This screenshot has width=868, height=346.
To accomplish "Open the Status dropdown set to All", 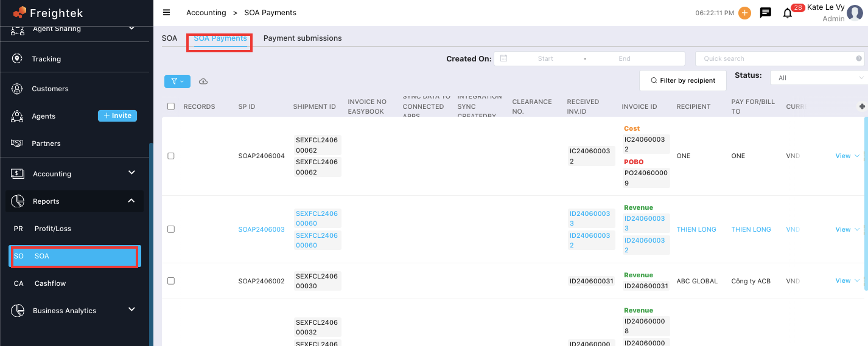I will 819,78.
